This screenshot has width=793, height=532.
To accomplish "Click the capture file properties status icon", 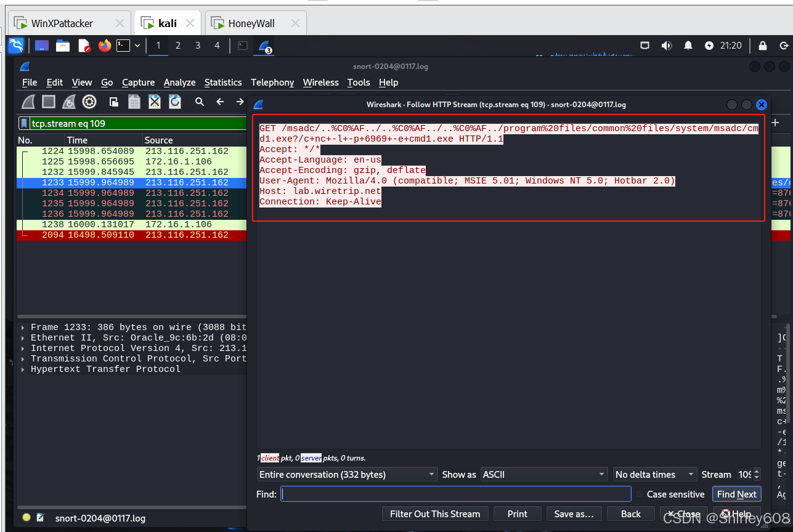I will (41, 518).
